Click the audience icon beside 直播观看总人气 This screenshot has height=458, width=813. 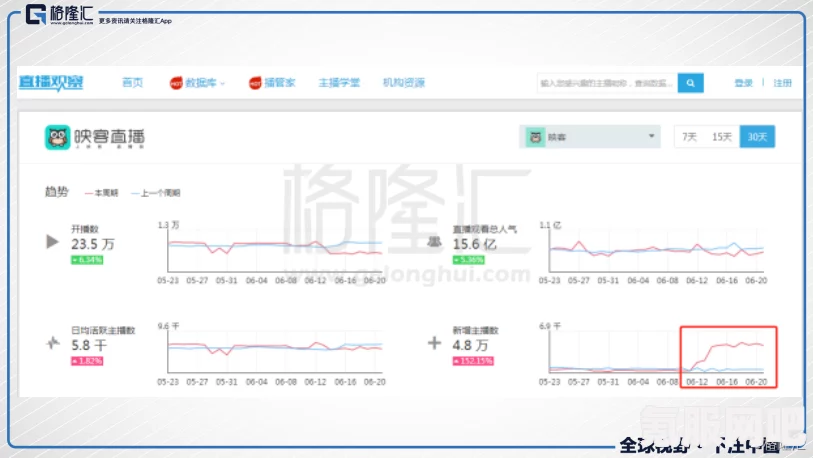pos(434,242)
